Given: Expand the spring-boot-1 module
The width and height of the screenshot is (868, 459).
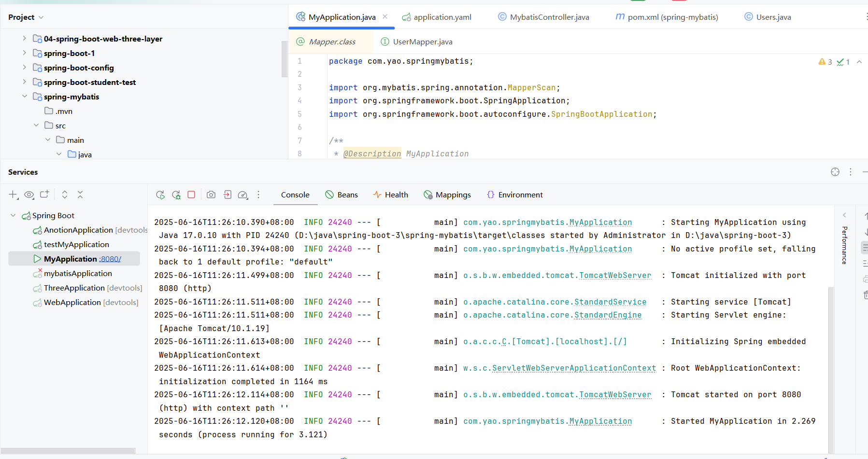Looking at the screenshot, I should [x=25, y=53].
